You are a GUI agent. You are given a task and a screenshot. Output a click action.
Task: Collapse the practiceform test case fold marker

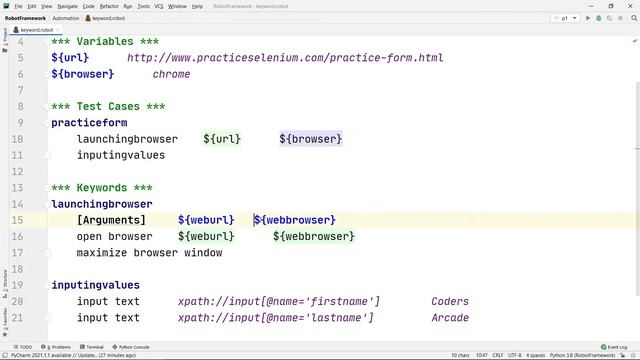click(47, 123)
